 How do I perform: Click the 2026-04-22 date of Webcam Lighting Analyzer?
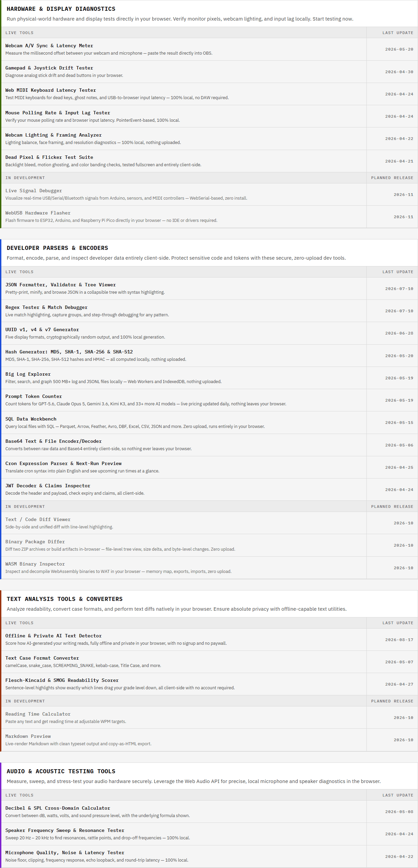[399, 139]
